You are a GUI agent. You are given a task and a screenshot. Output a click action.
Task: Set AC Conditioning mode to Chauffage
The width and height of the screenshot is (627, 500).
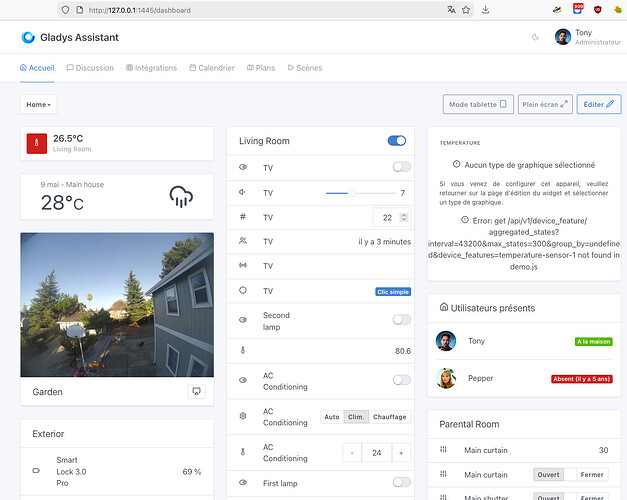(390, 417)
